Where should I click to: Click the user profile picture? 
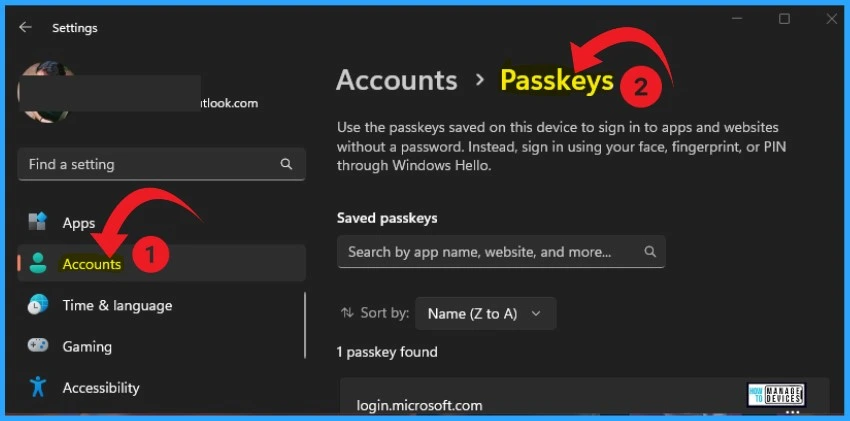(x=44, y=91)
